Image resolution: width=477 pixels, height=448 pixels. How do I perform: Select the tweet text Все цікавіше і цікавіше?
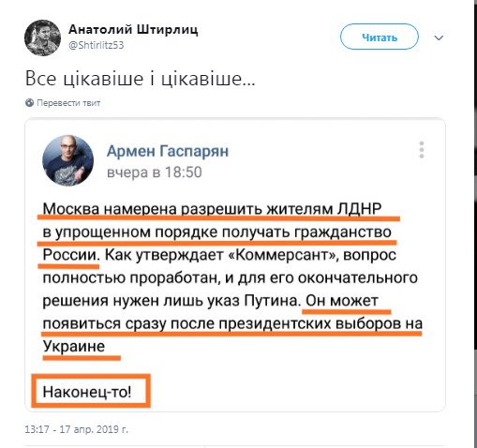pyautogui.click(x=141, y=79)
